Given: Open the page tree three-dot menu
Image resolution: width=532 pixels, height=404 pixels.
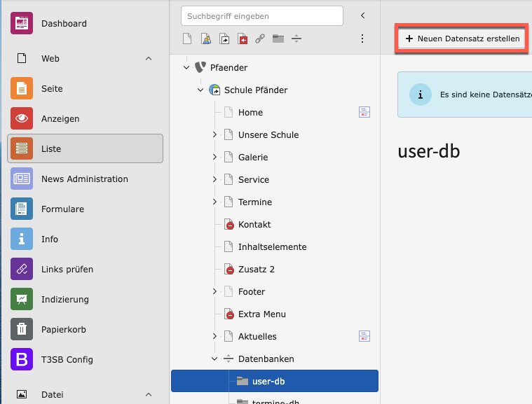Looking at the screenshot, I should coord(362,39).
